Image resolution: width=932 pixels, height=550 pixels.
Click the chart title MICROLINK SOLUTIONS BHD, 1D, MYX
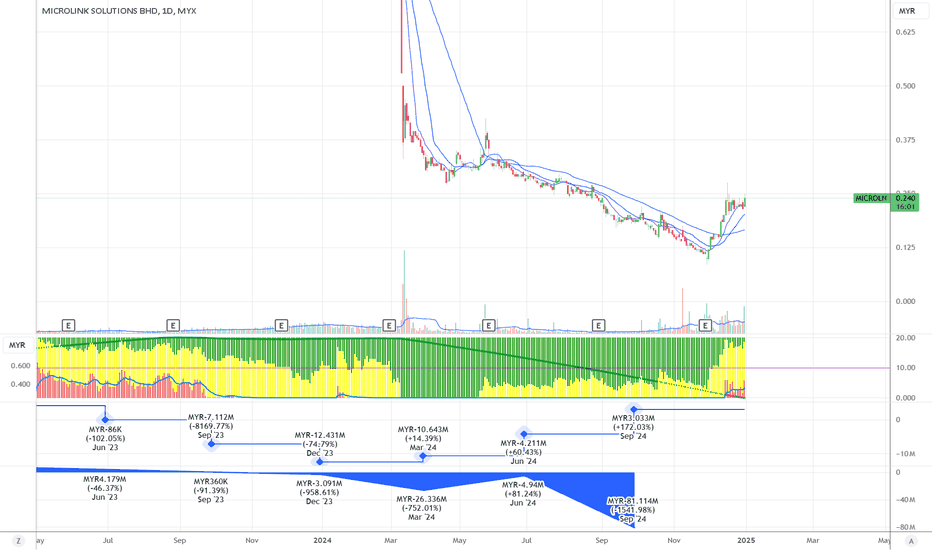coord(119,11)
